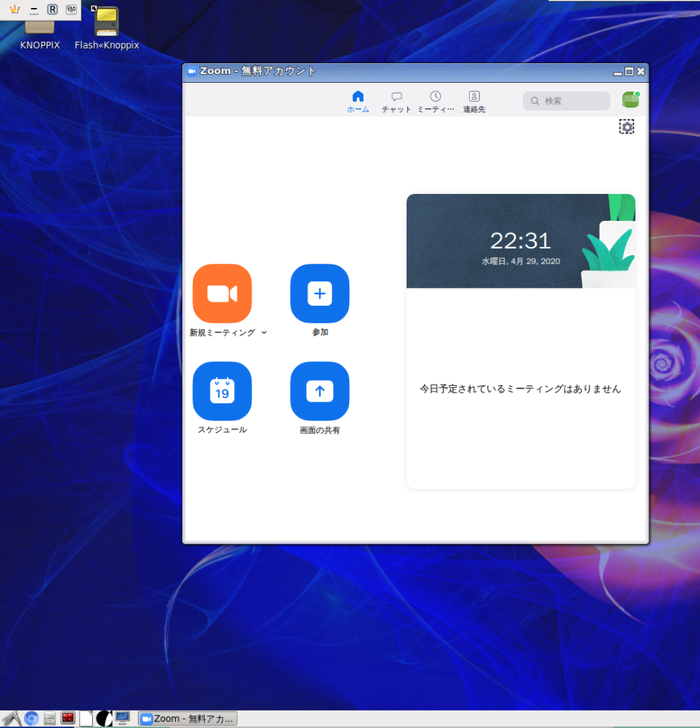Go to the Meetings (ミーティ…) clock tab
This screenshot has width=700, height=728.
435,101
